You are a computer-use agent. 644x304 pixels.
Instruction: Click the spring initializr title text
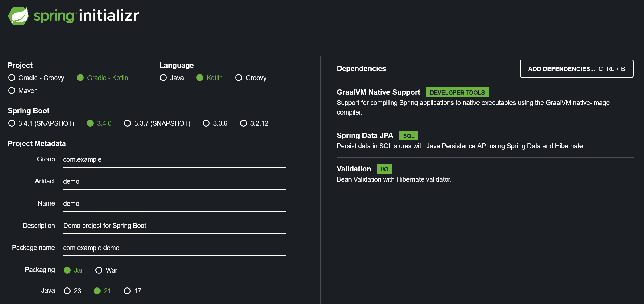coord(86,16)
